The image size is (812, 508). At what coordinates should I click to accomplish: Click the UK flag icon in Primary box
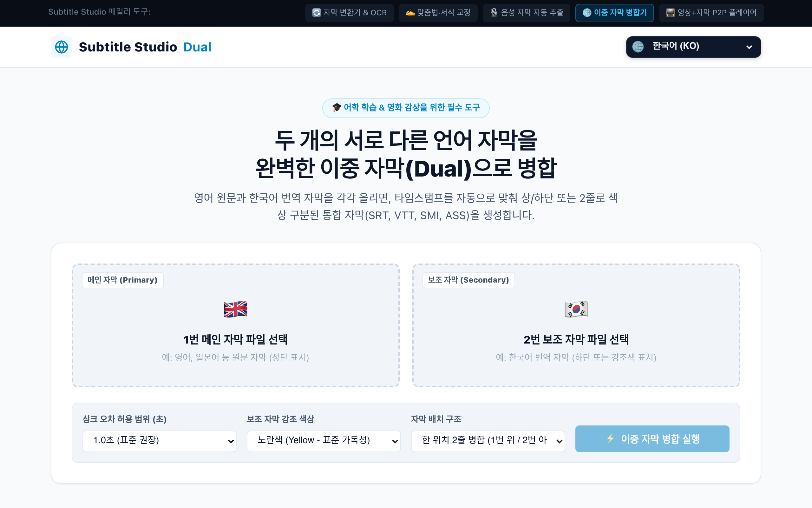pos(236,309)
